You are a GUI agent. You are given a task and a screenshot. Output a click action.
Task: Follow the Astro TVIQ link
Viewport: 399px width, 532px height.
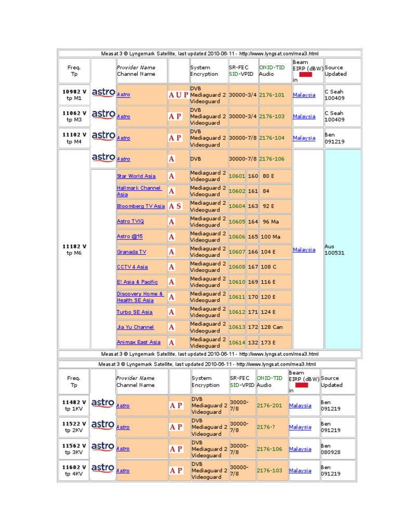click(x=130, y=221)
